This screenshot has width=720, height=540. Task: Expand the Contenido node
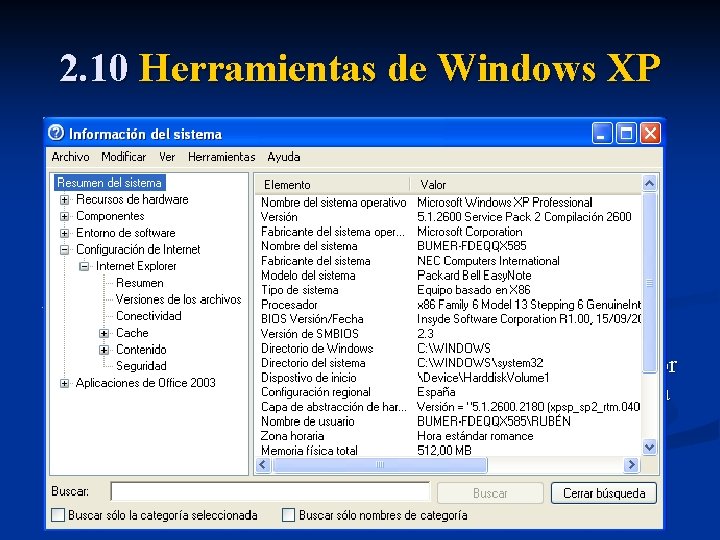pyautogui.click(x=104, y=350)
